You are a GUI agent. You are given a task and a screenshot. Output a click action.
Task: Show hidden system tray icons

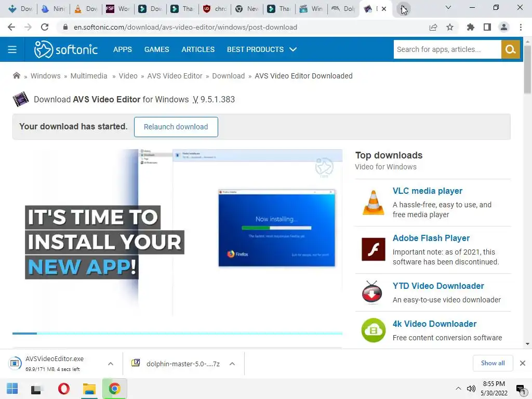click(458, 389)
